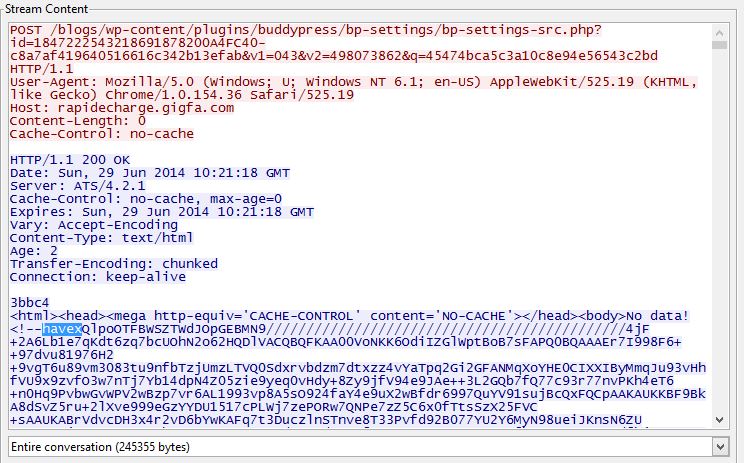Viewport: 744px width, 463px height.
Task: Click the 'Connection: keep-alive' line
Action: 98,277
